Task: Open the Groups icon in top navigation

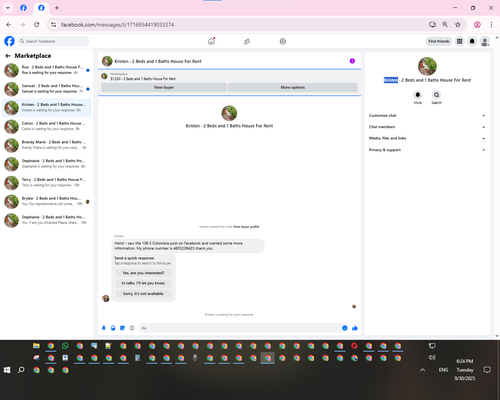Action: coord(283,41)
